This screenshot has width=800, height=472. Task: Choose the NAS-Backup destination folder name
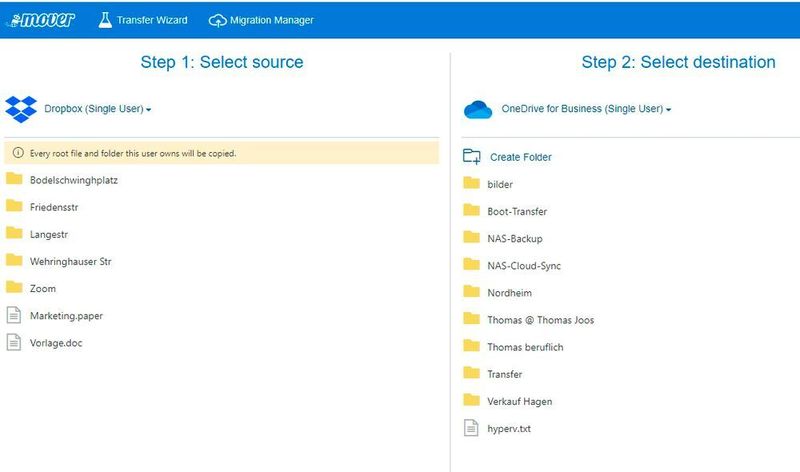pyautogui.click(x=515, y=238)
